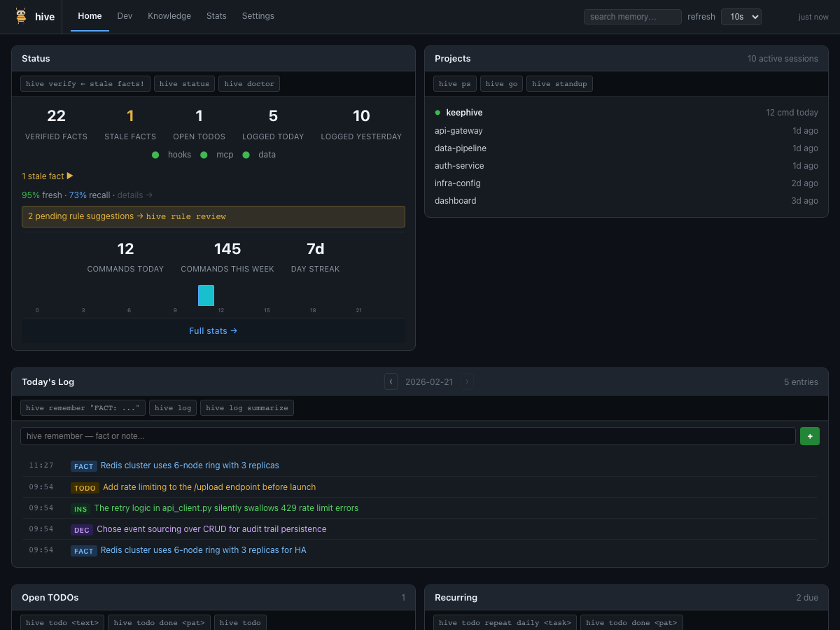
Task: Go to the next log day
Action: tap(467, 381)
